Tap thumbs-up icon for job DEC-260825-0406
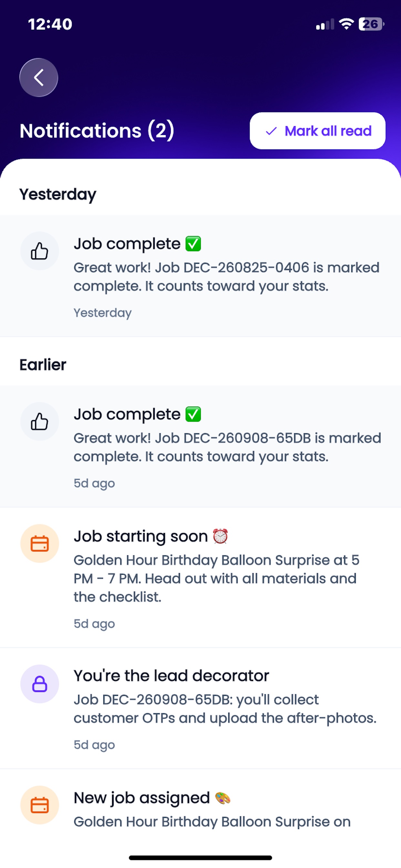Image resolution: width=401 pixels, height=868 pixels. pyautogui.click(x=40, y=251)
